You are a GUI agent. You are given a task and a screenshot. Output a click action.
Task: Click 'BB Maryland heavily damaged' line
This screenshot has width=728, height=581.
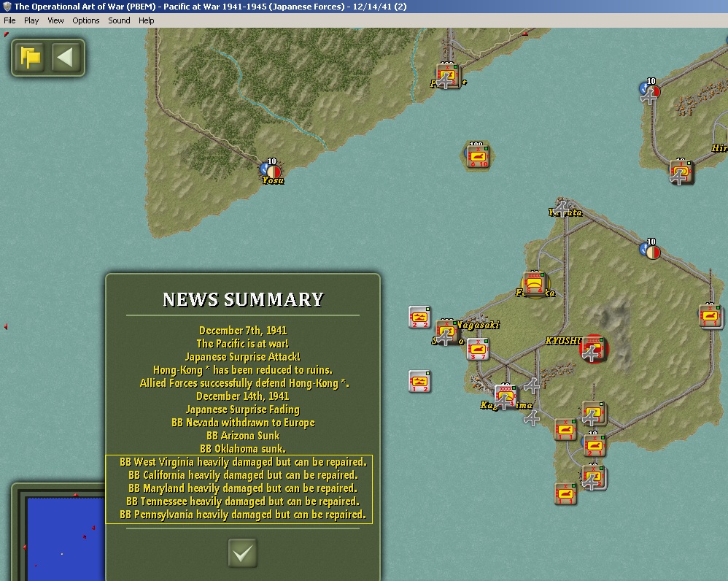[243, 488]
